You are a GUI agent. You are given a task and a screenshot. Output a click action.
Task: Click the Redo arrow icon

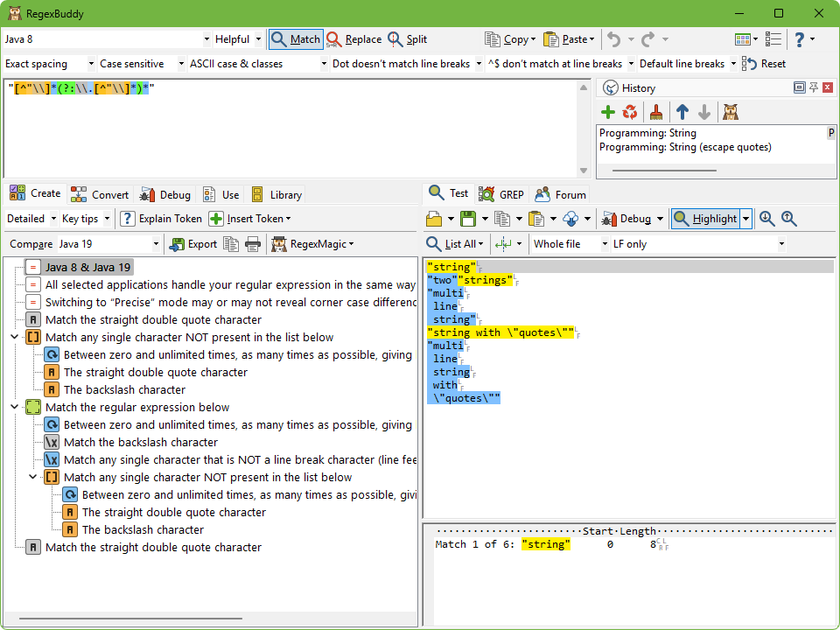(648, 39)
